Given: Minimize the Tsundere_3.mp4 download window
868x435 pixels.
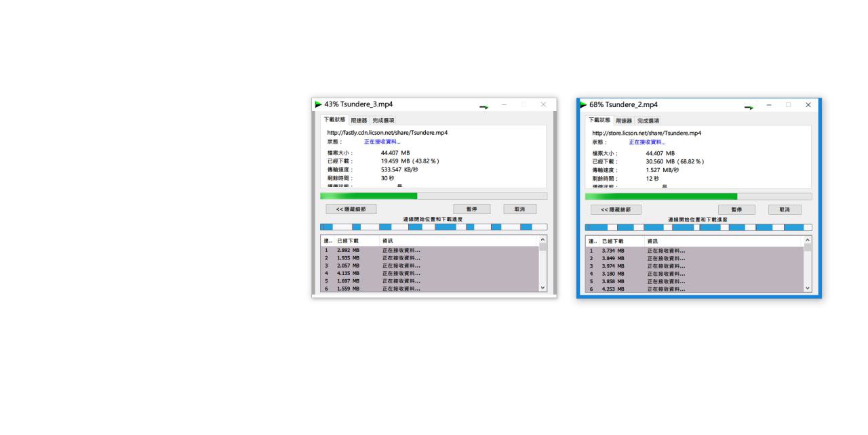Looking at the screenshot, I should pyautogui.click(x=504, y=104).
